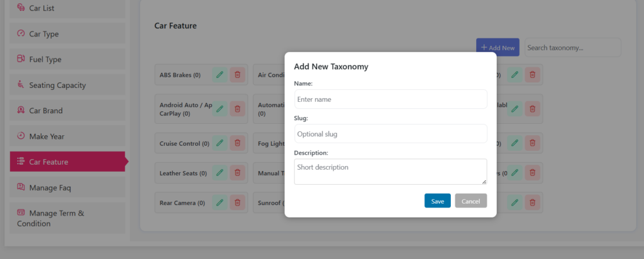This screenshot has width=644, height=259.
Task: Delete the Leather Seats feature
Action: tap(237, 172)
